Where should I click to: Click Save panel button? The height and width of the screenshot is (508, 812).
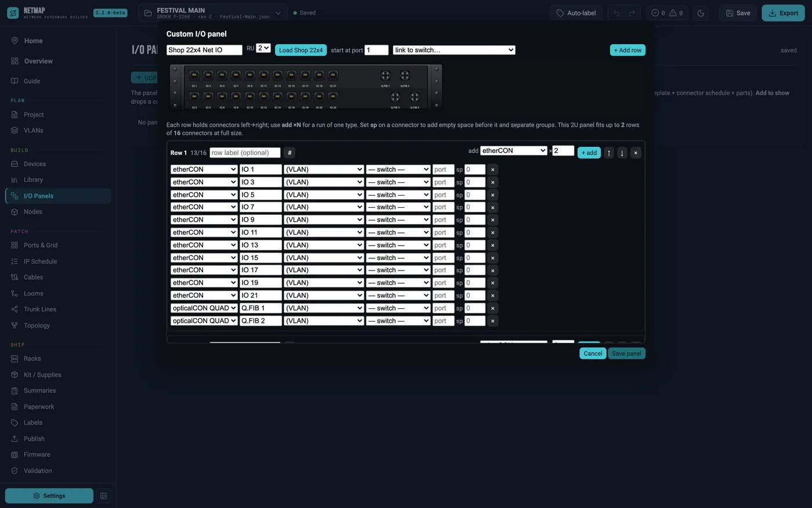(626, 354)
